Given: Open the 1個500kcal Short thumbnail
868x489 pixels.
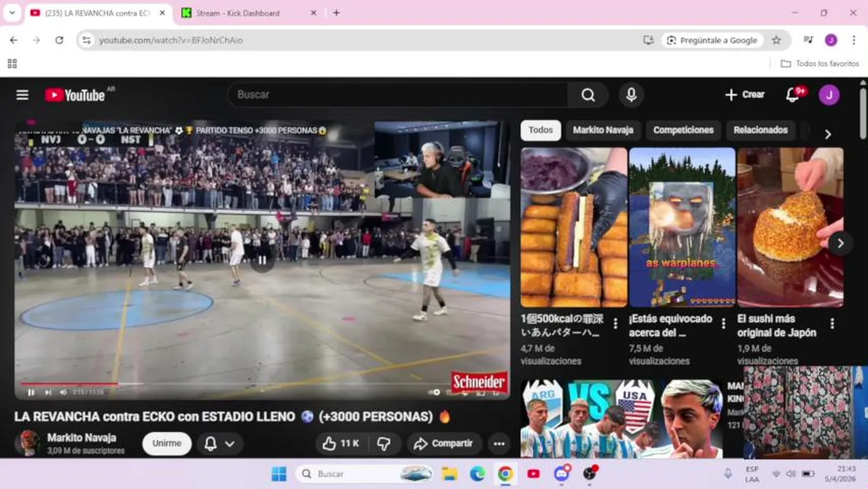Looking at the screenshot, I should pyautogui.click(x=574, y=228).
